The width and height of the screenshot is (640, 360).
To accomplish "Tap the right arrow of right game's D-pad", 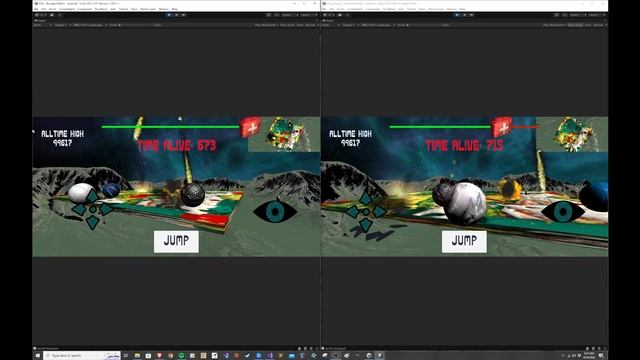I will click(379, 212).
